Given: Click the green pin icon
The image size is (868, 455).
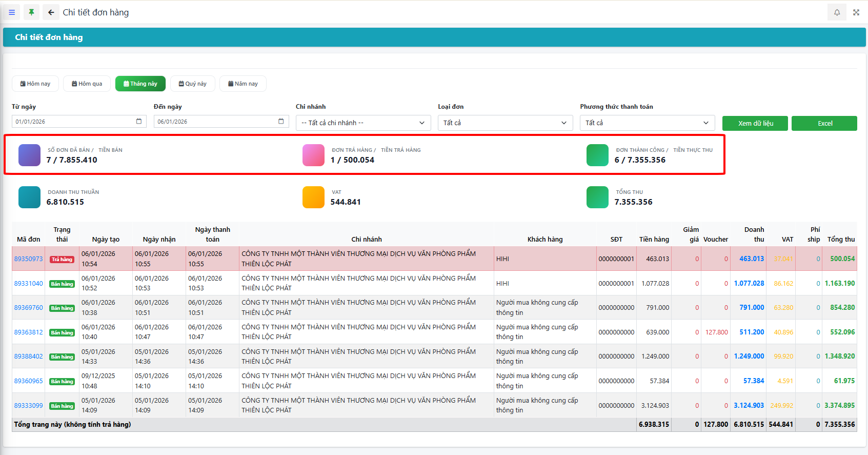Looking at the screenshot, I should [31, 12].
